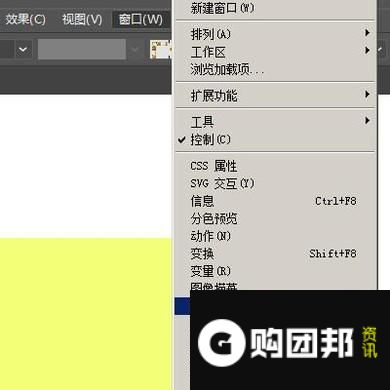Screen dimensions: 390x390
Task: Click the pattern swatch thumbnail in control bar
Action: tap(161, 50)
